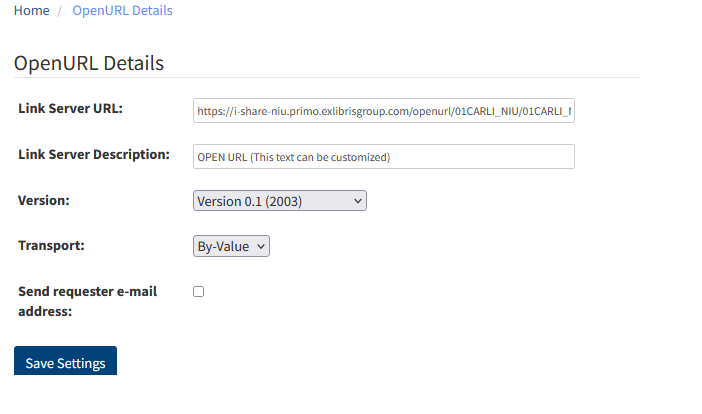Click the Transport select's chevron arrow
Viewport: 702px width, 414px height.
click(x=261, y=246)
